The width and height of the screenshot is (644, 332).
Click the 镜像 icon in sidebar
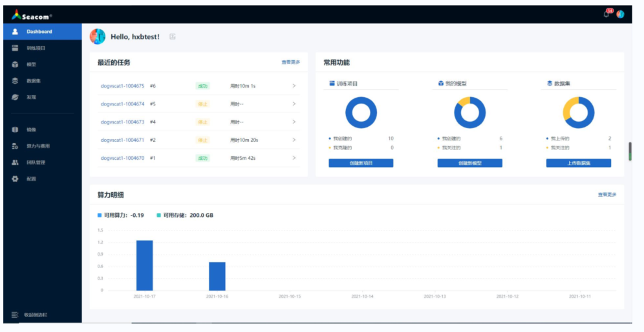pos(15,129)
